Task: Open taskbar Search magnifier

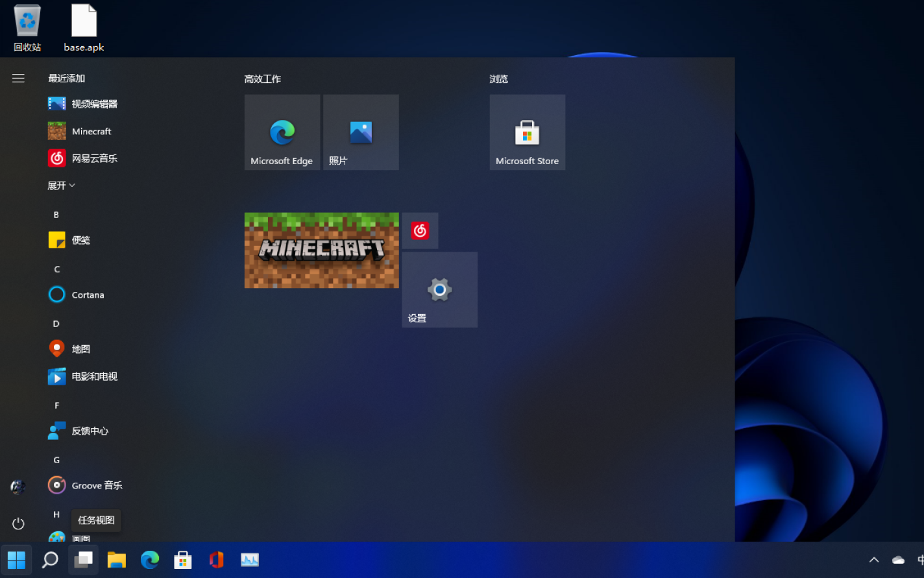Action: 50,560
